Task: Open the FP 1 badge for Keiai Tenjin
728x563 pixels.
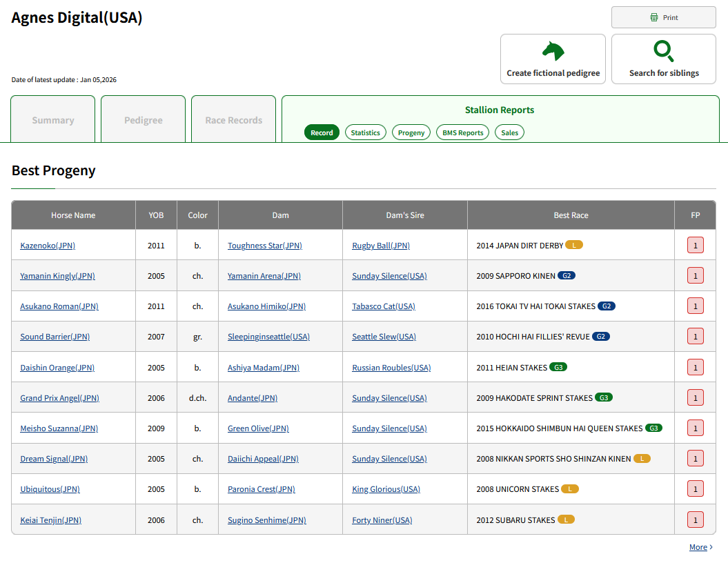Action: click(x=695, y=520)
